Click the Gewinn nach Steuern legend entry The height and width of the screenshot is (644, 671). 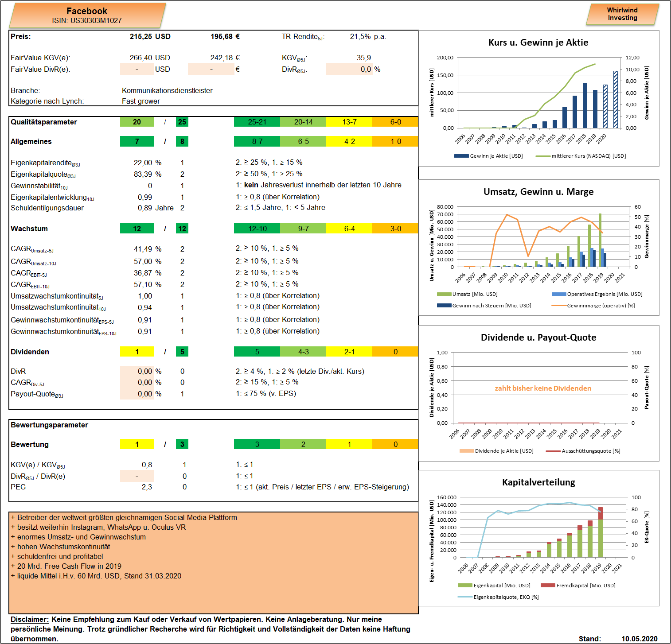tap(484, 306)
